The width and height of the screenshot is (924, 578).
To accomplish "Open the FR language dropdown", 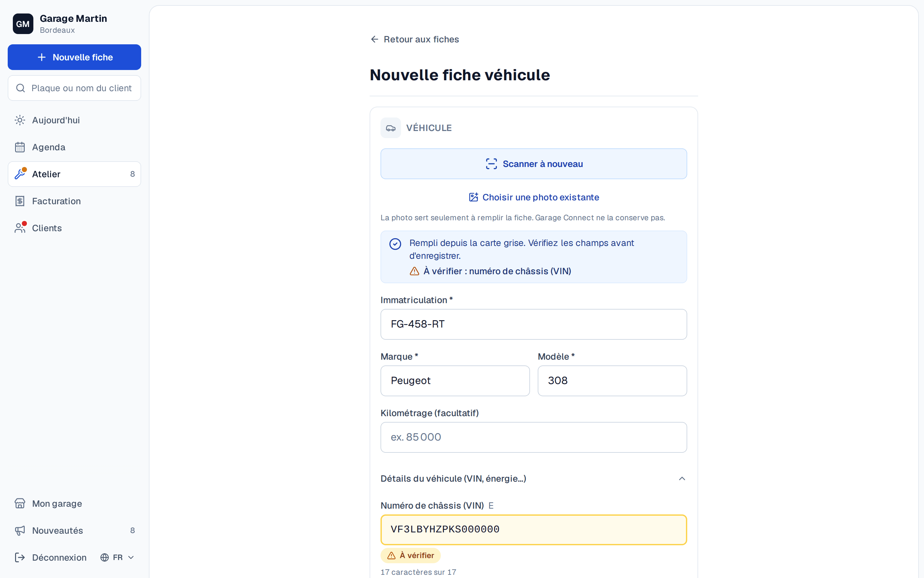I will tap(117, 557).
